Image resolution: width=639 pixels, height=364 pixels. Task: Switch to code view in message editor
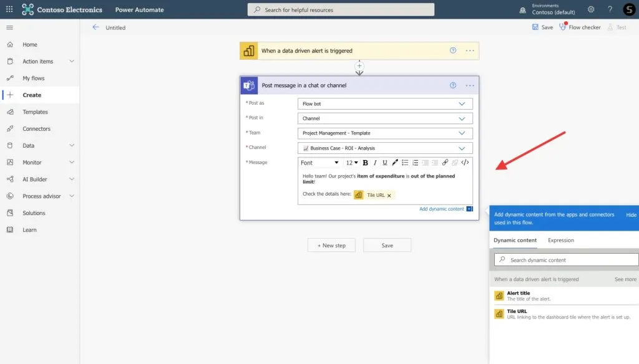[x=465, y=163]
